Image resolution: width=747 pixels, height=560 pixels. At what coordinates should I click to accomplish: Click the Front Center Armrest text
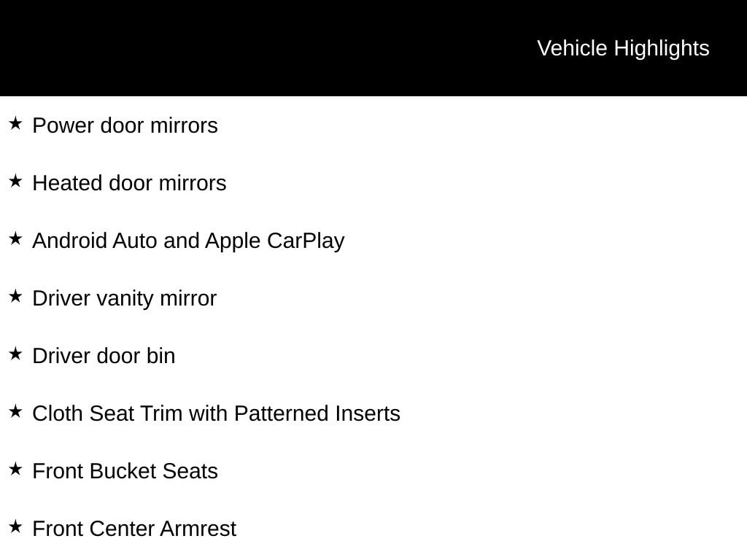[134, 529]
